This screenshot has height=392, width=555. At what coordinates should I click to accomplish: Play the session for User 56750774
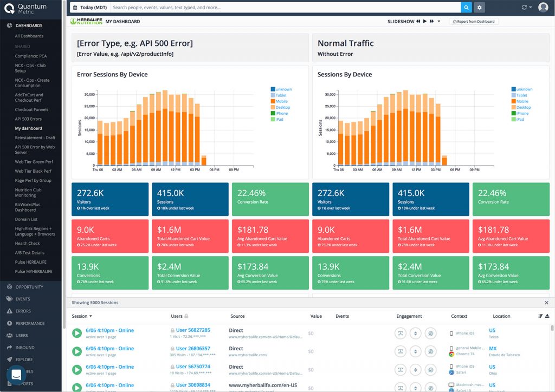77,370
